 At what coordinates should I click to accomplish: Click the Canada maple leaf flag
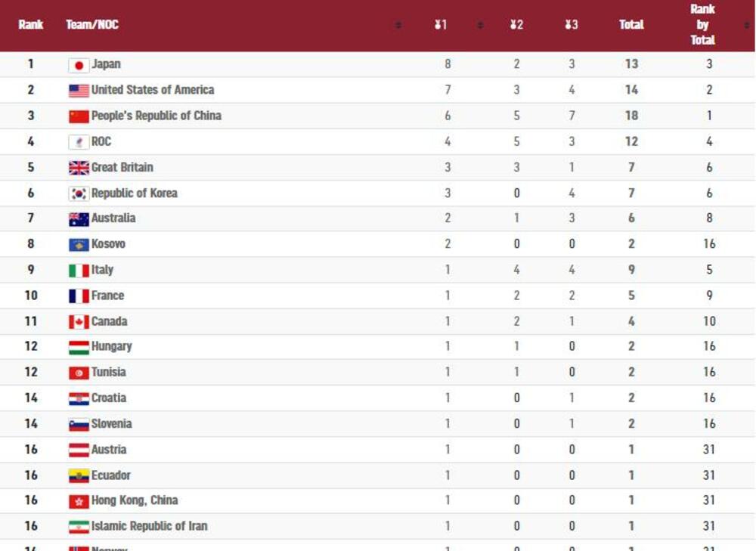tap(79, 322)
